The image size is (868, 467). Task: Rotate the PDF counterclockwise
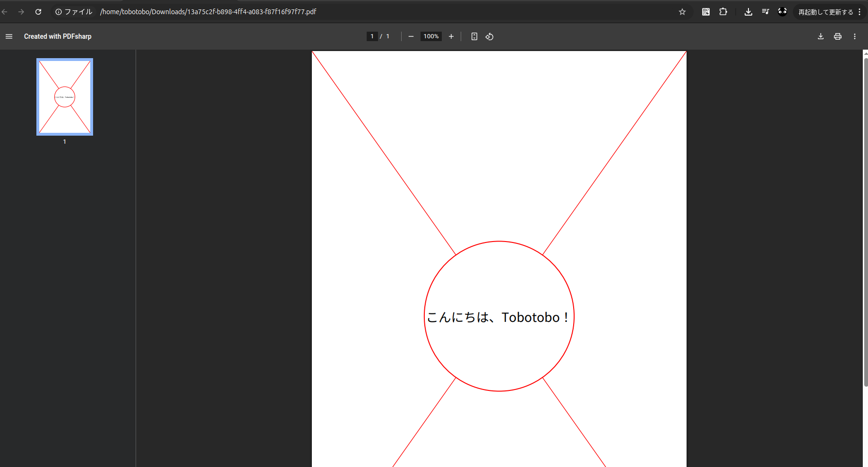click(490, 36)
